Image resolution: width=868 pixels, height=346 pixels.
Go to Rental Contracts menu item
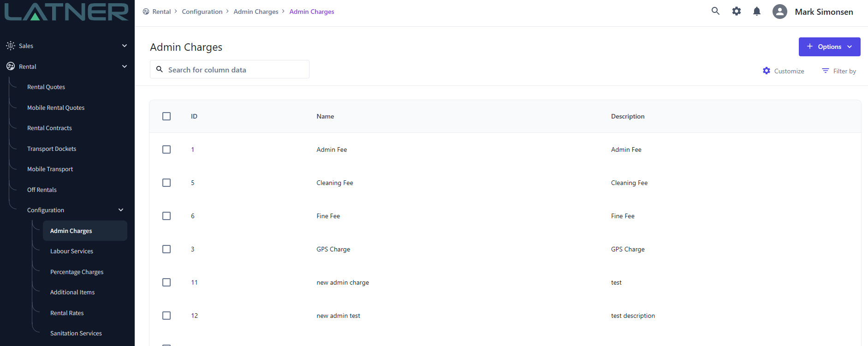point(49,128)
